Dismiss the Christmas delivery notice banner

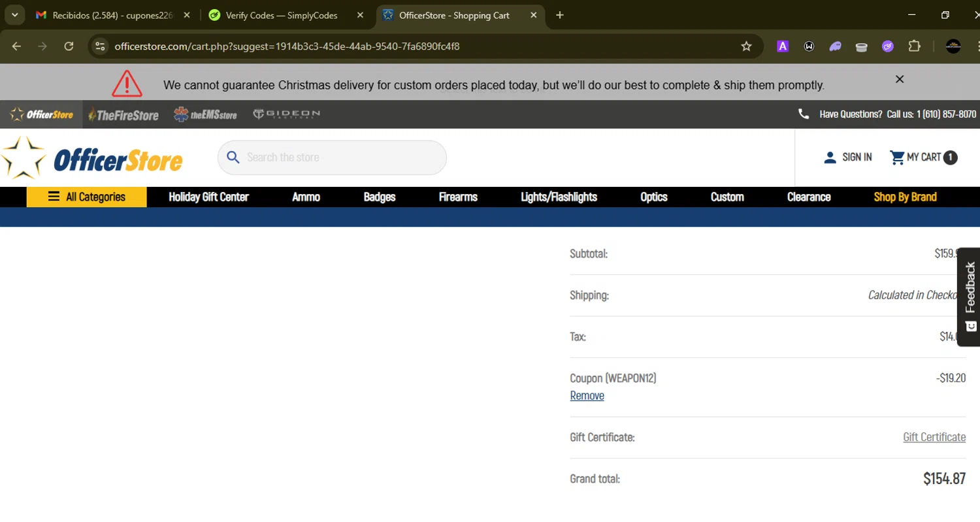(900, 79)
